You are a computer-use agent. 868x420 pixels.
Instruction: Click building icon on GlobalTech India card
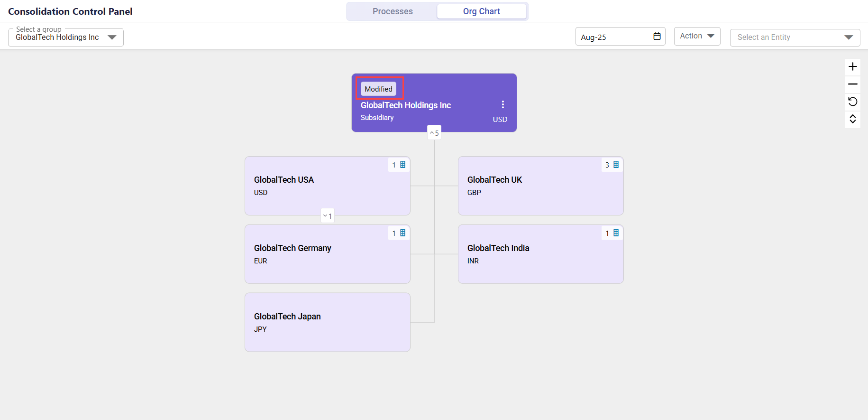point(616,233)
